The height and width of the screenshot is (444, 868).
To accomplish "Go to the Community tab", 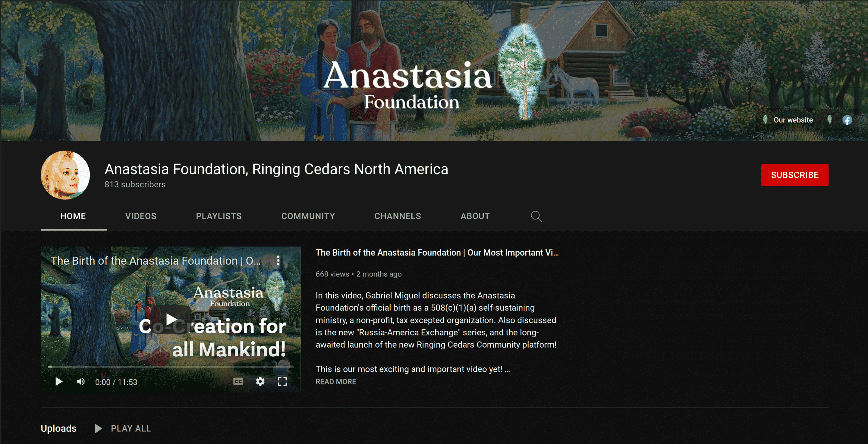I will coord(308,216).
